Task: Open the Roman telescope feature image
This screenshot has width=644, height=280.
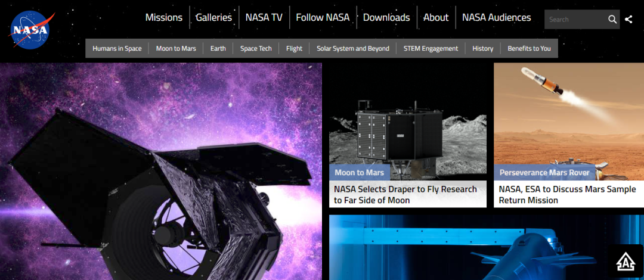Action: point(161,171)
